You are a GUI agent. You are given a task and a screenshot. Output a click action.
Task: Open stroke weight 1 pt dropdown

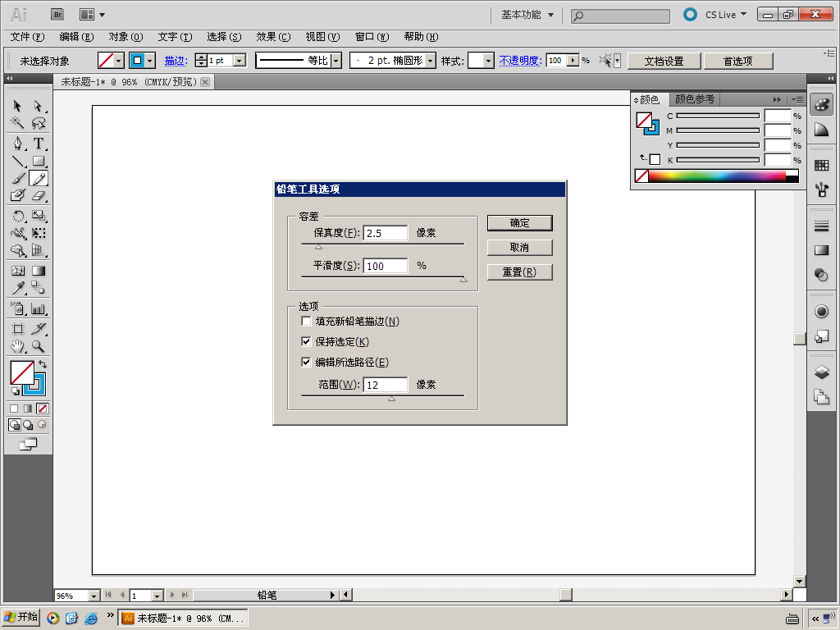tap(240, 61)
